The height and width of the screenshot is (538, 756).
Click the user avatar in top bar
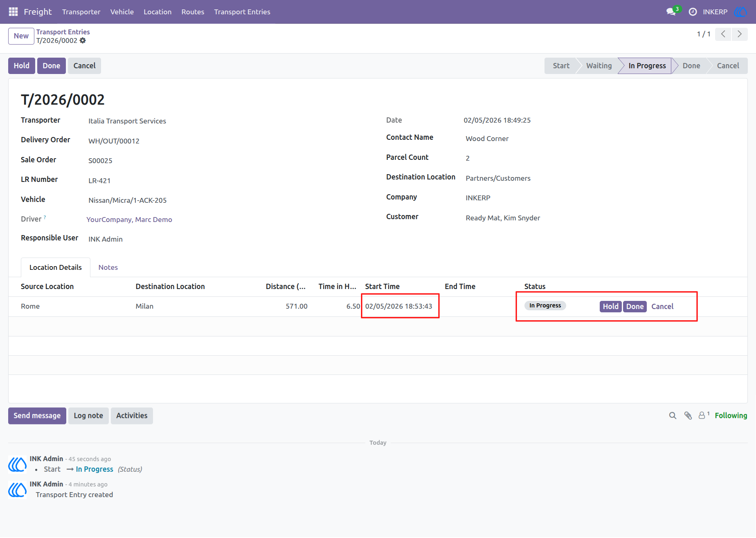point(740,12)
